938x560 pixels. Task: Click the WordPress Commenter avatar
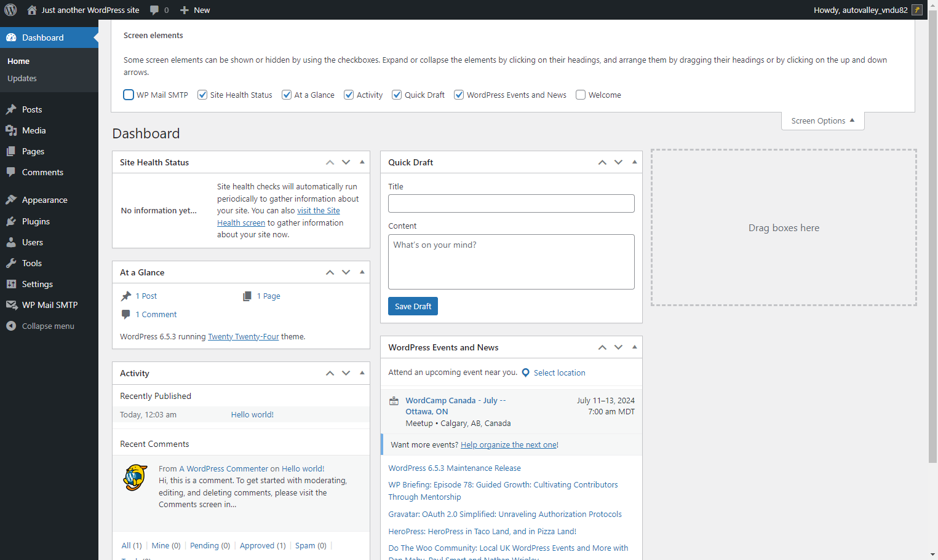[135, 477]
